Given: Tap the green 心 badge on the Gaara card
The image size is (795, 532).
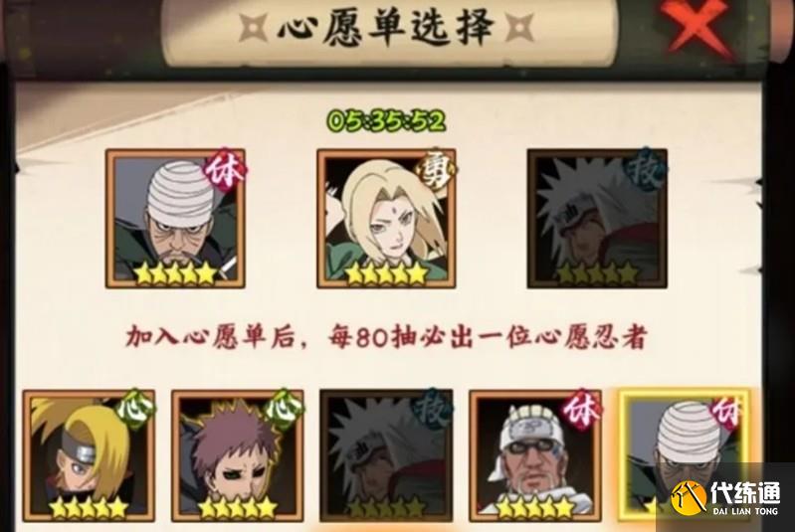Looking at the screenshot, I should tap(285, 409).
